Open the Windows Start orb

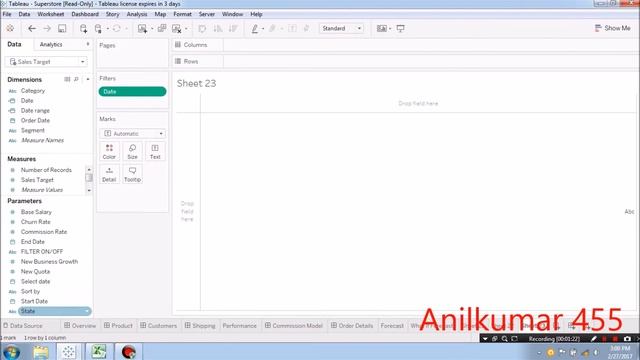(11, 352)
